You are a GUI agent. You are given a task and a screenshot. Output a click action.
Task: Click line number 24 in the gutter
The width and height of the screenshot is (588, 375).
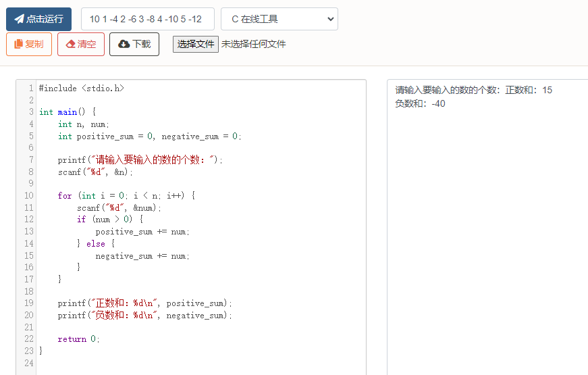[28, 363]
